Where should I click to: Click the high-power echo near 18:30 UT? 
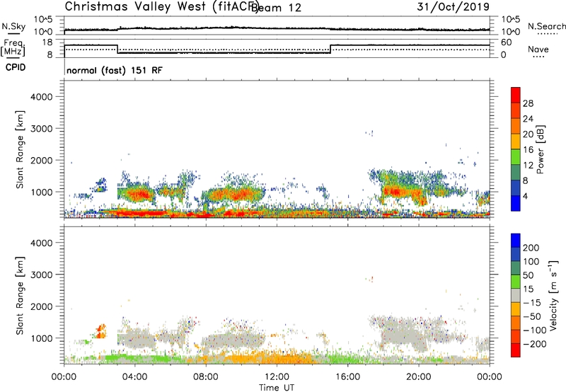[393, 191]
